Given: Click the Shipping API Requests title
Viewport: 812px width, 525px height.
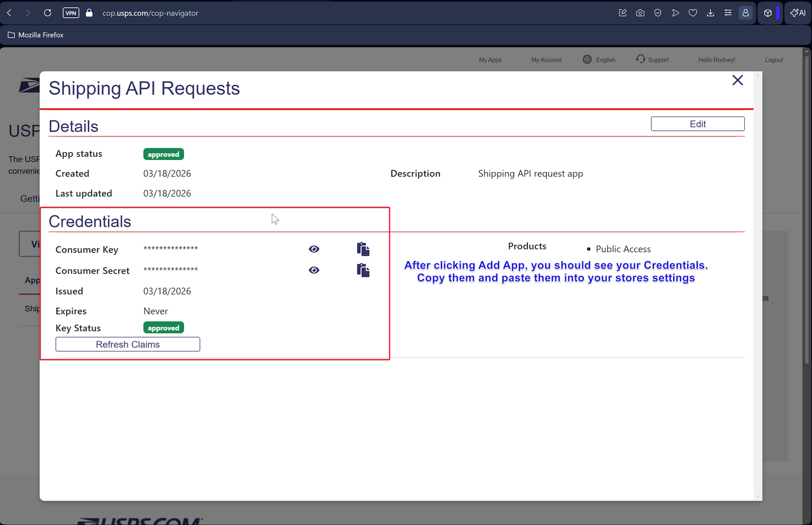Looking at the screenshot, I should click(144, 88).
